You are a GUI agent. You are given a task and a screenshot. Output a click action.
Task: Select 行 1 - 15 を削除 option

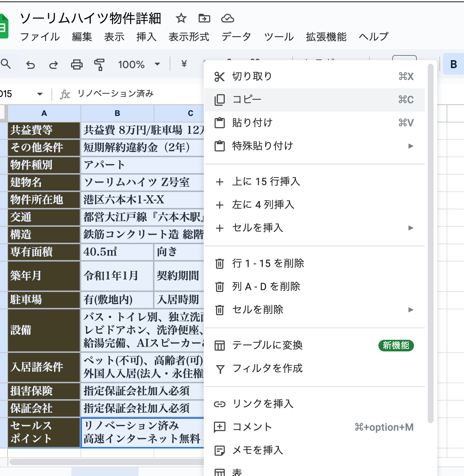click(x=268, y=263)
